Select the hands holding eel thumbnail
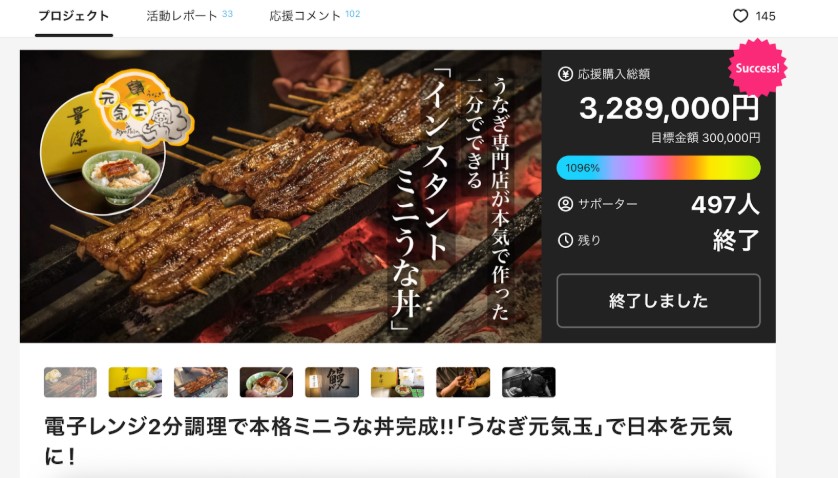 tap(463, 382)
